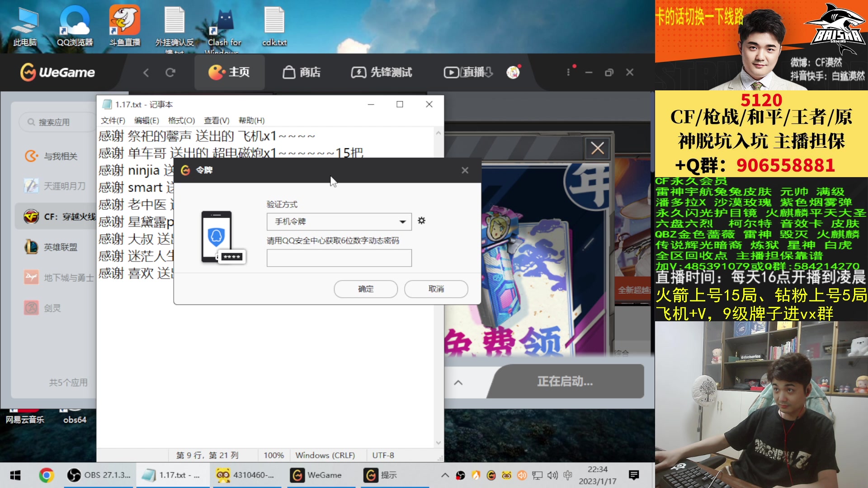The width and height of the screenshot is (868, 488).
Task: Refresh the WeGame page
Action: click(x=170, y=72)
